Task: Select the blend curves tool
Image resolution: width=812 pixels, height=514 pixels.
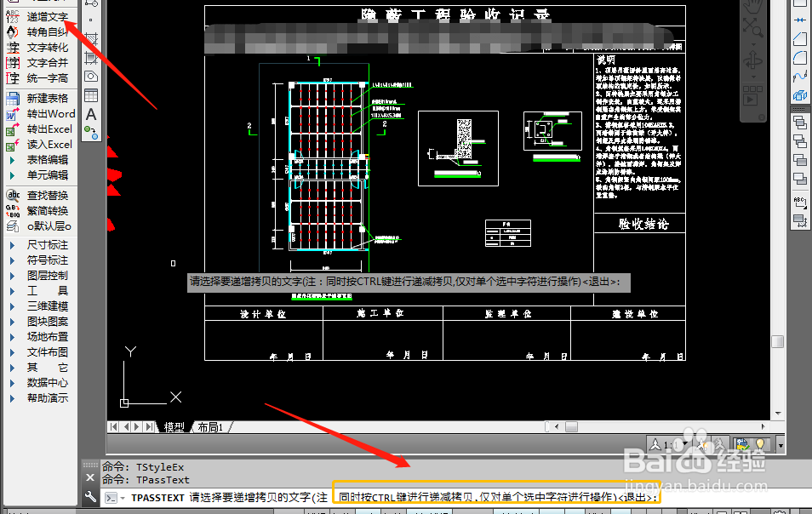Action: click(800, 77)
